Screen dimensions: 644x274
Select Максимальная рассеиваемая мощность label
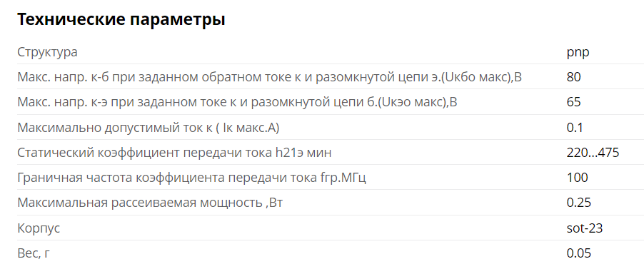[x=150, y=203]
